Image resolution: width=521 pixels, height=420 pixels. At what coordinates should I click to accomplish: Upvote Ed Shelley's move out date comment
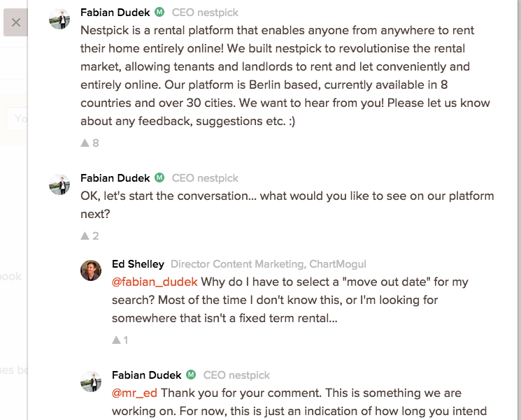click(116, 340)
